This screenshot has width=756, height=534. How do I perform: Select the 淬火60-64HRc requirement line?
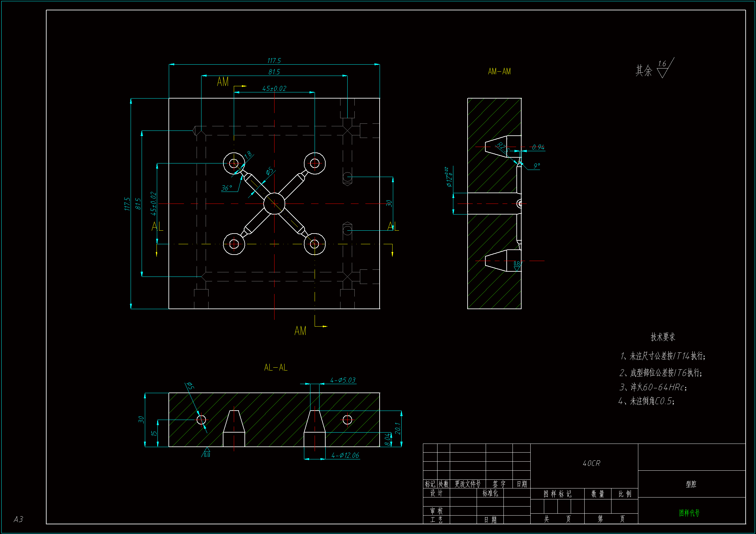coord(653,387)
